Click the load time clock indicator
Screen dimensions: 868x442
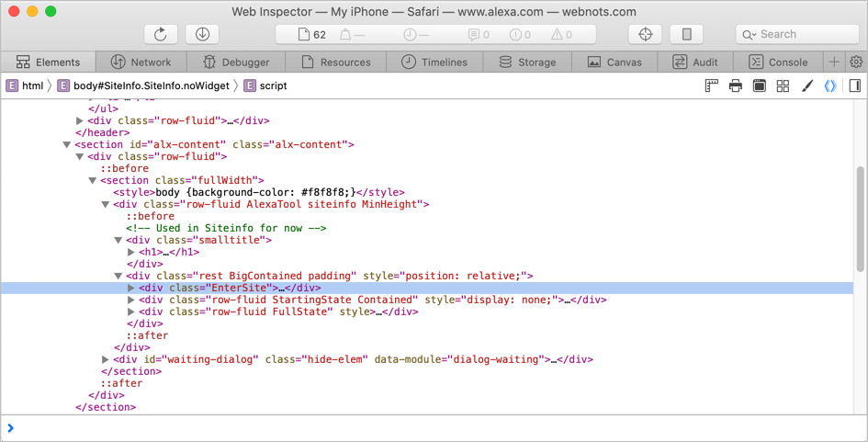click(416, 34)
